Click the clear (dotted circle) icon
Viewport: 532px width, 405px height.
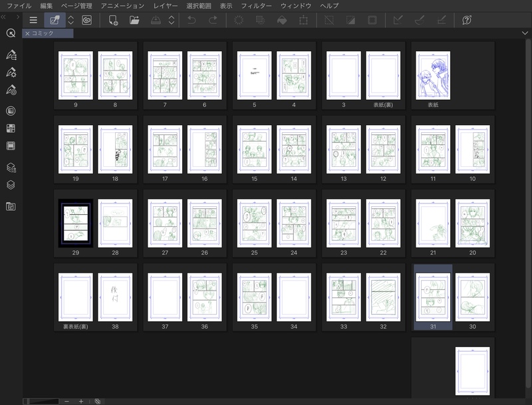click(x=239, y=21)
